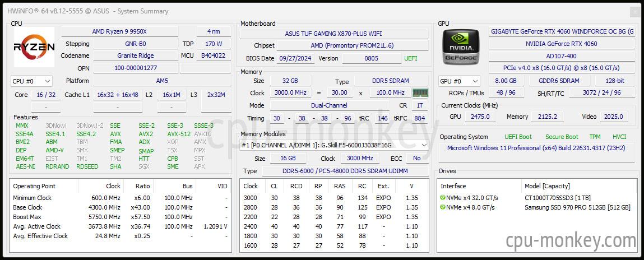Click green status icon for CT1000T705SSD3 drive
644x260 pixels.
point(442,198)
